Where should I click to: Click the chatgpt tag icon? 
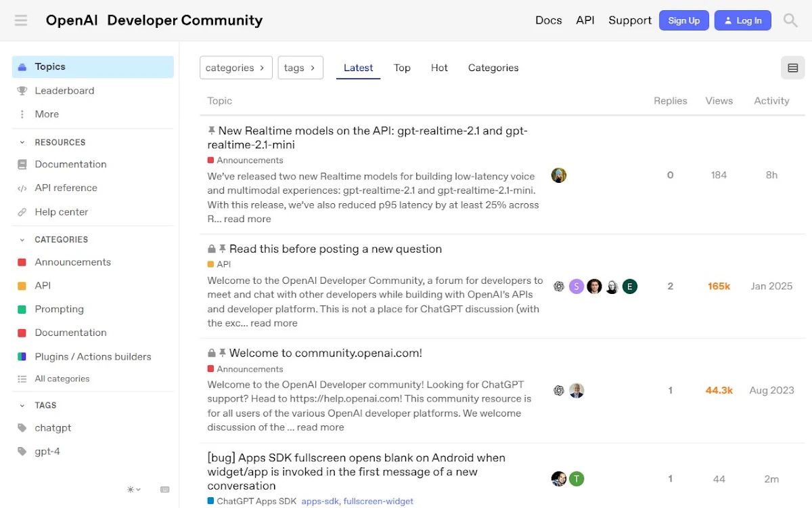coord(22,428)
